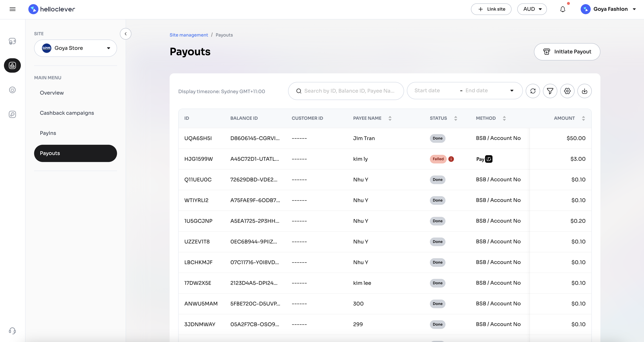This screenshot has height=342, width=644.
Task: Click the Site management breadcrumb link
Action: 189,35
